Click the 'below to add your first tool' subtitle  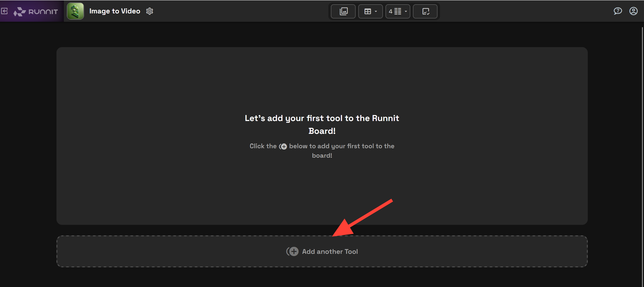click(x=322, y=151)
